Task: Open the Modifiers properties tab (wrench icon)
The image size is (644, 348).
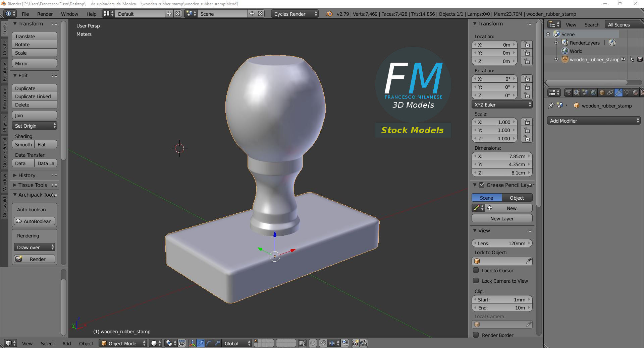Action: point(619,93)
